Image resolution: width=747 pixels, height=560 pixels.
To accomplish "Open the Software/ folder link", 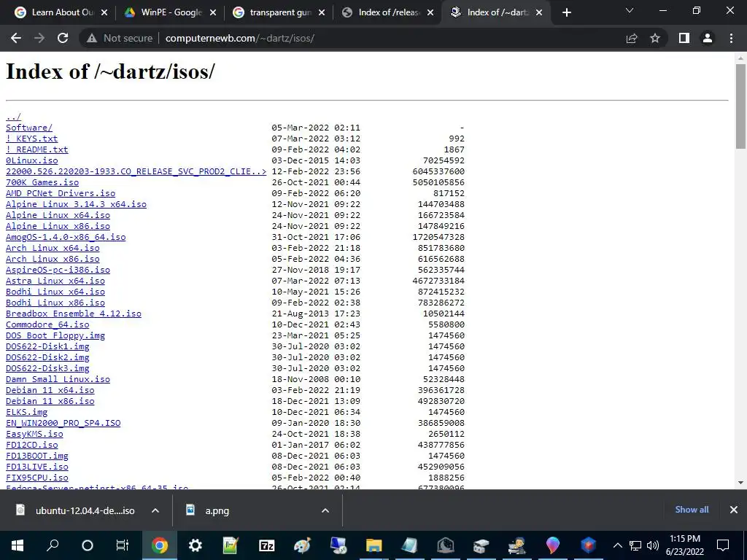I will click(29, 128).
